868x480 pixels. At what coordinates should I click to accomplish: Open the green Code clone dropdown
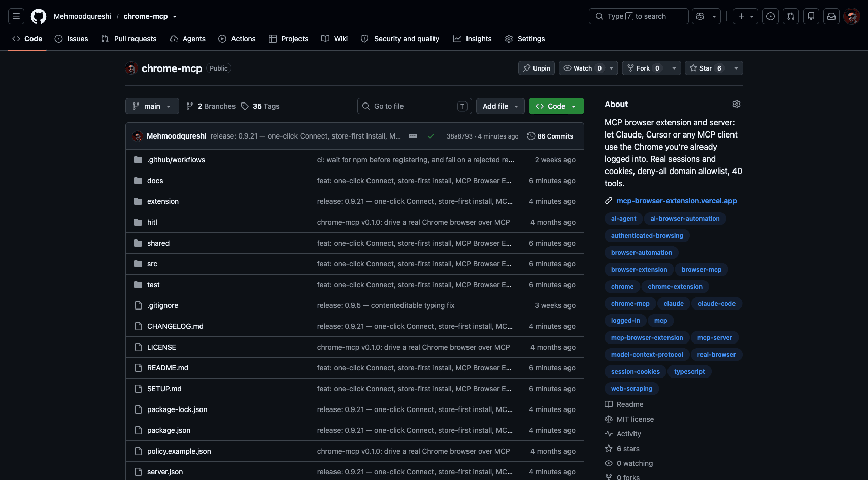click(556, 106)
